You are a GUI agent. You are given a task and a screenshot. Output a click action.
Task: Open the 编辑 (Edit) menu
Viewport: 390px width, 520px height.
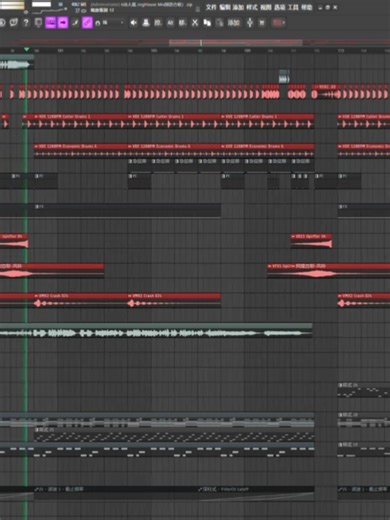225,7
